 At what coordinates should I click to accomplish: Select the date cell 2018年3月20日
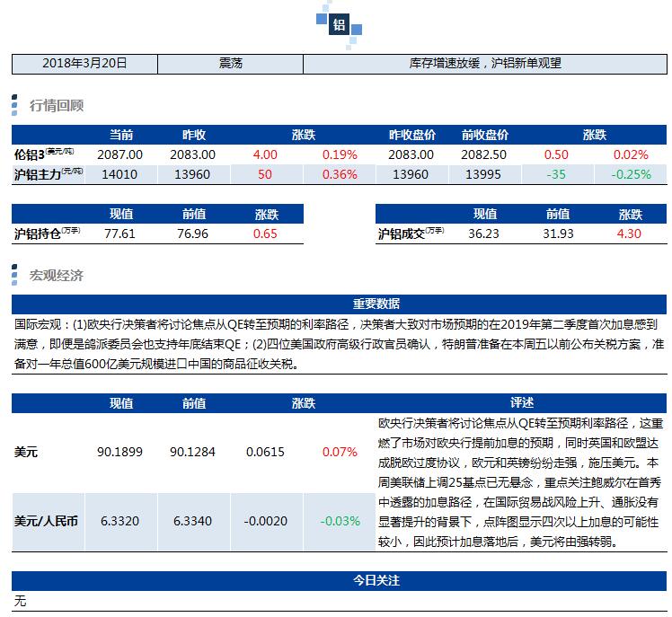coord(84,64)
